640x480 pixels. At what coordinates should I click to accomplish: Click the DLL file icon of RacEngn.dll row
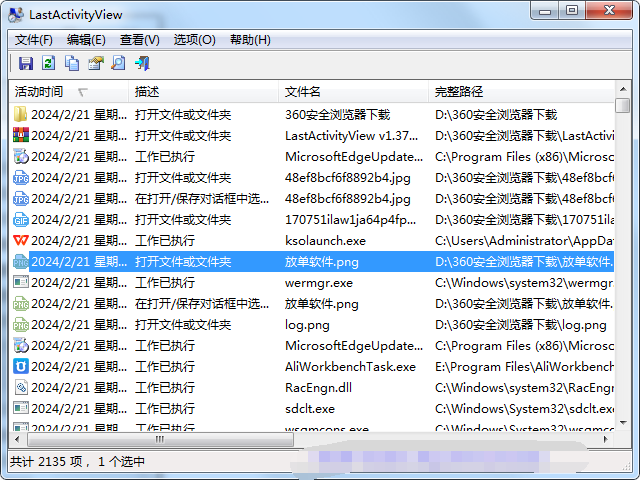tap(20, 387)
